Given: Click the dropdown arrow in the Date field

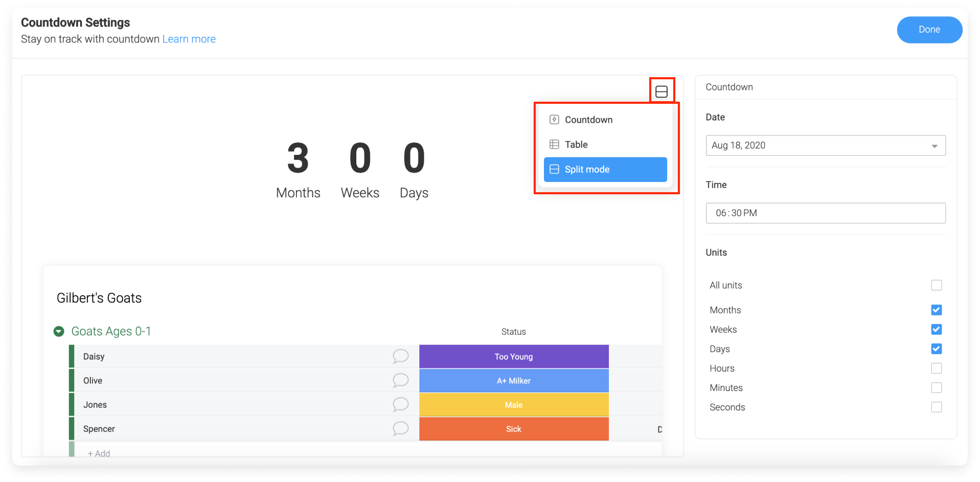Looking at the screenshot, I should point(935,146).
